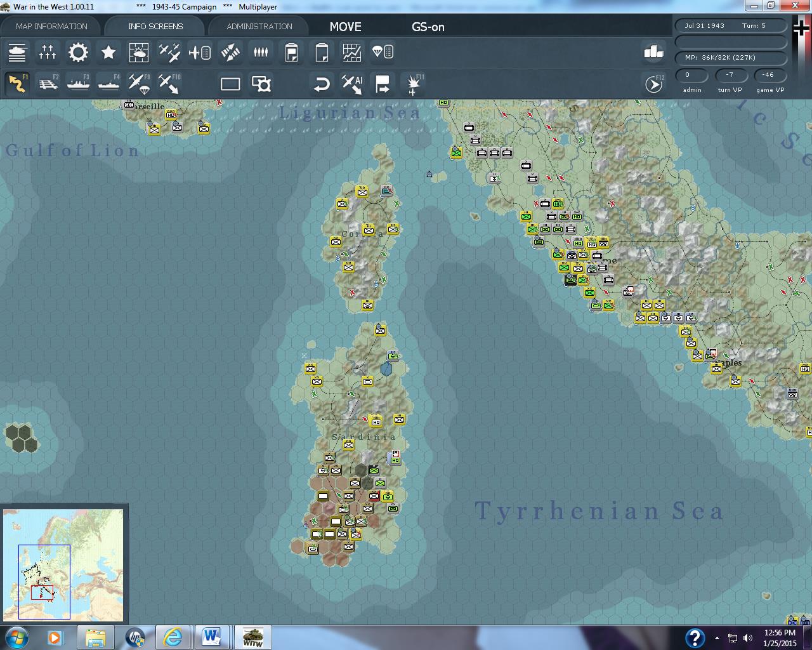Open the Word taskbar icon
Viewport: 812px width, 650px height.
(211, 637)
